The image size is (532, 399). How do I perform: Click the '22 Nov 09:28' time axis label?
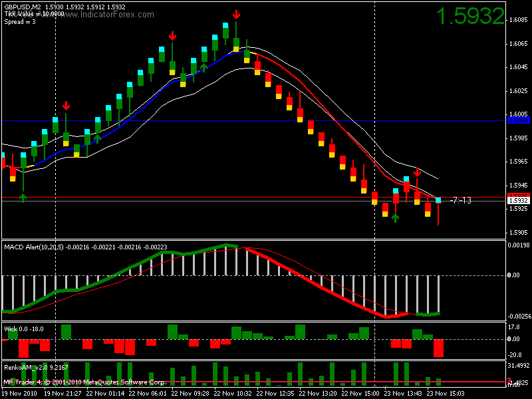tap(190, 394)
